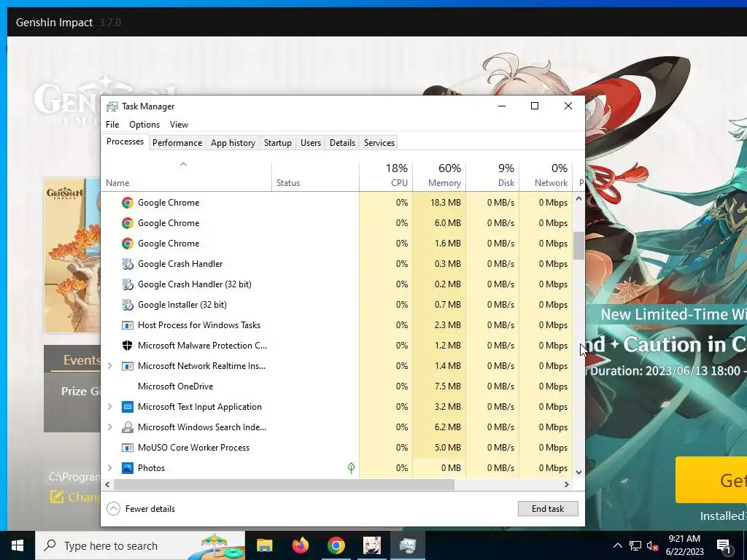Expand the Microsoft Windows Search Indexer process

109,427
